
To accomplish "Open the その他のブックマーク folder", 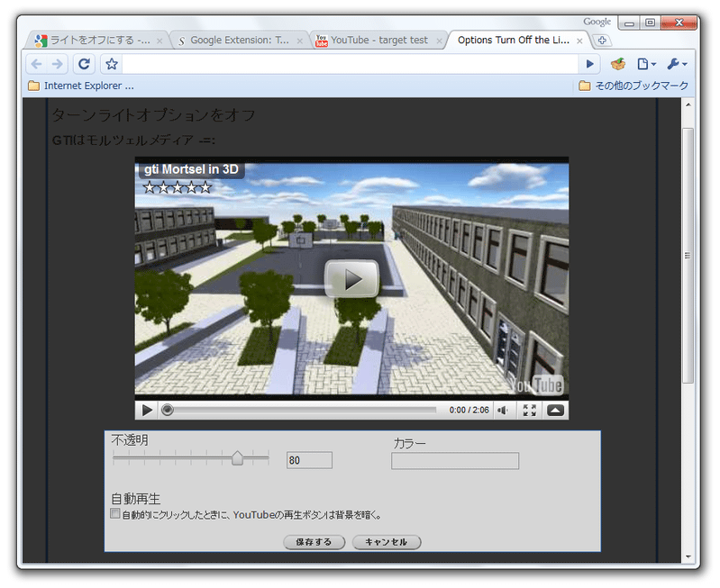I will coord(633,86).
